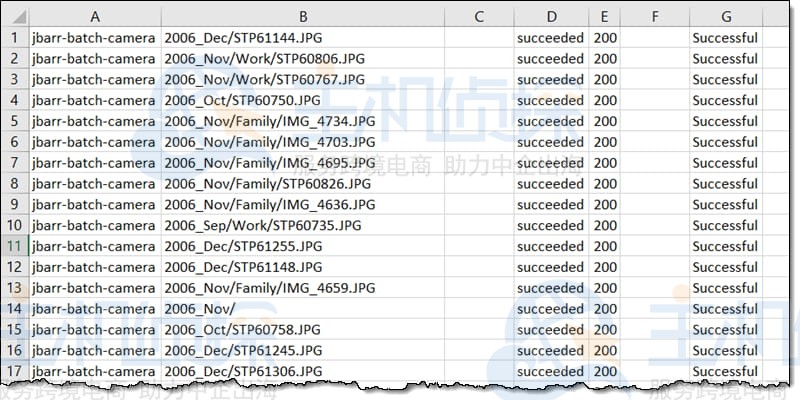The width and height of the screenshot is (800, 400).
Task: Select column C header
Action: 478,17
